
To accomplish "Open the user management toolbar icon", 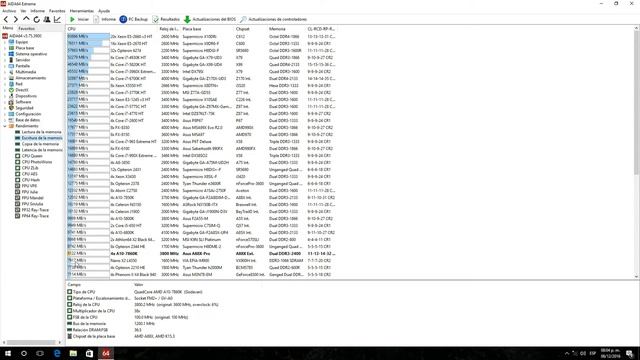I will click(x=47, y=19).
